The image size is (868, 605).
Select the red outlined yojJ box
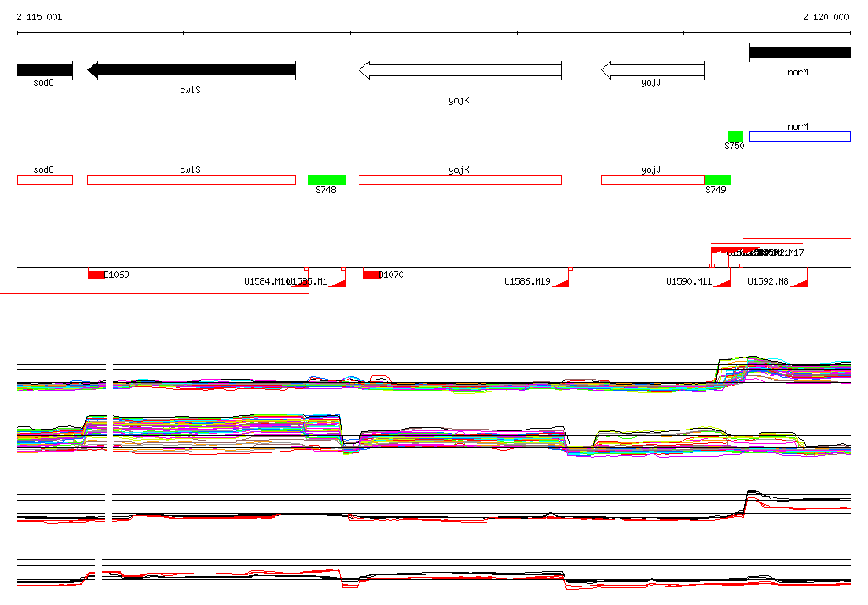pyautogui.click(x=653, y=180)
